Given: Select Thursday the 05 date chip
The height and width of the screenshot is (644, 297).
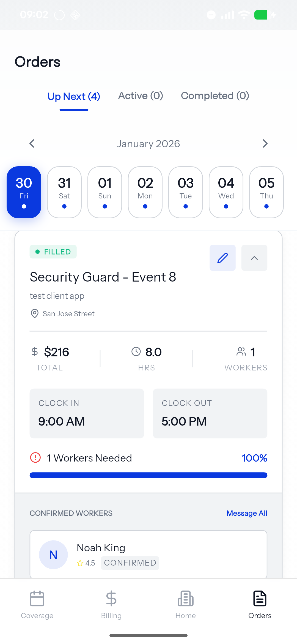Looking at the screenshot, I should click(266, 192).
